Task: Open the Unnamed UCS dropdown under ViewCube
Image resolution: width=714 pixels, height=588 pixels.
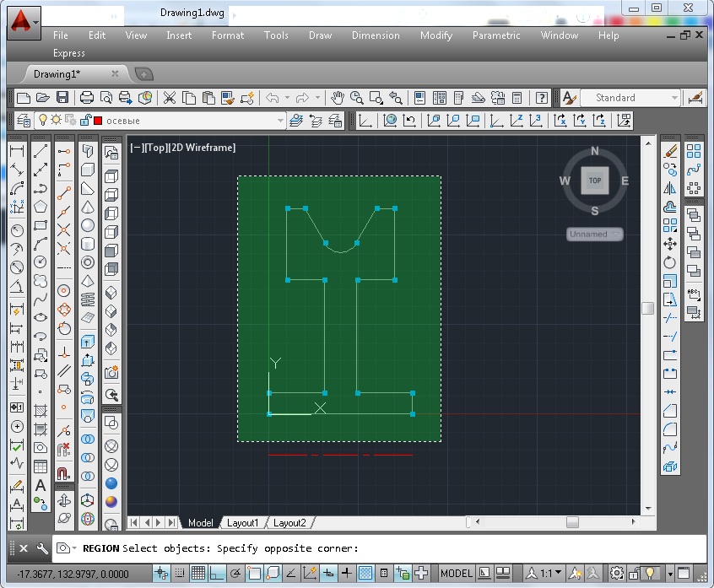Action: tap(594, 234)
